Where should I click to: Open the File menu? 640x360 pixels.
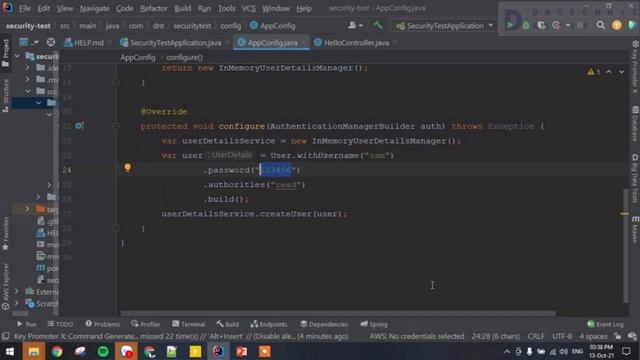coord(24,8)
